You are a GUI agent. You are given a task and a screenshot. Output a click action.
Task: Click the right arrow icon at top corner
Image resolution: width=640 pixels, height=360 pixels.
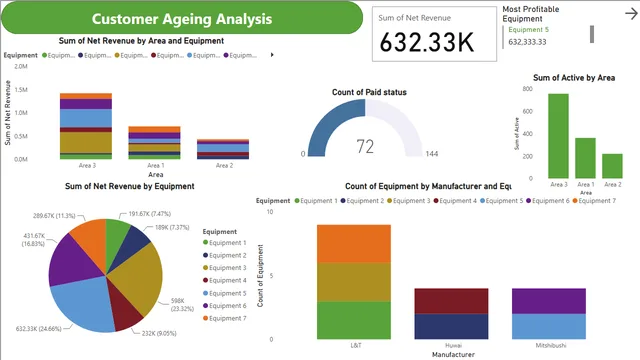coord(631,14)
